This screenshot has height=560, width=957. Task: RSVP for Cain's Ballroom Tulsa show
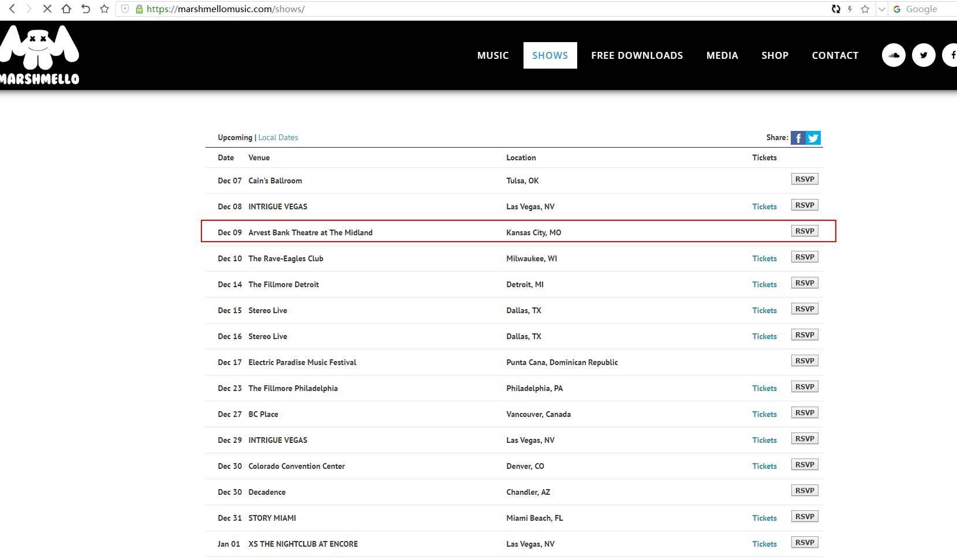805,179
